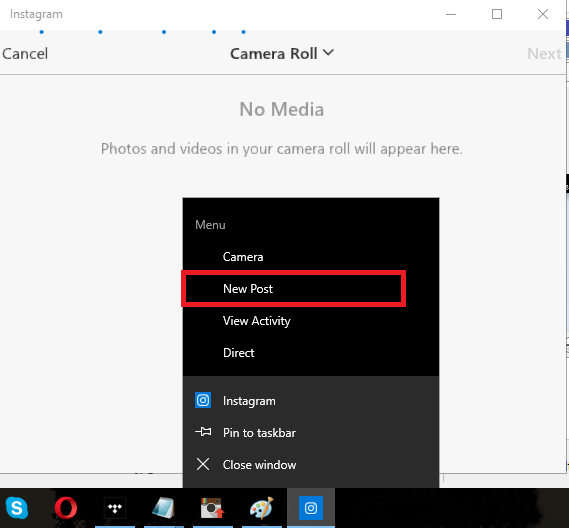Expand the Camera Roll dropdown chevron
This screenshot has width=569, height=528.
click(328, 53)
